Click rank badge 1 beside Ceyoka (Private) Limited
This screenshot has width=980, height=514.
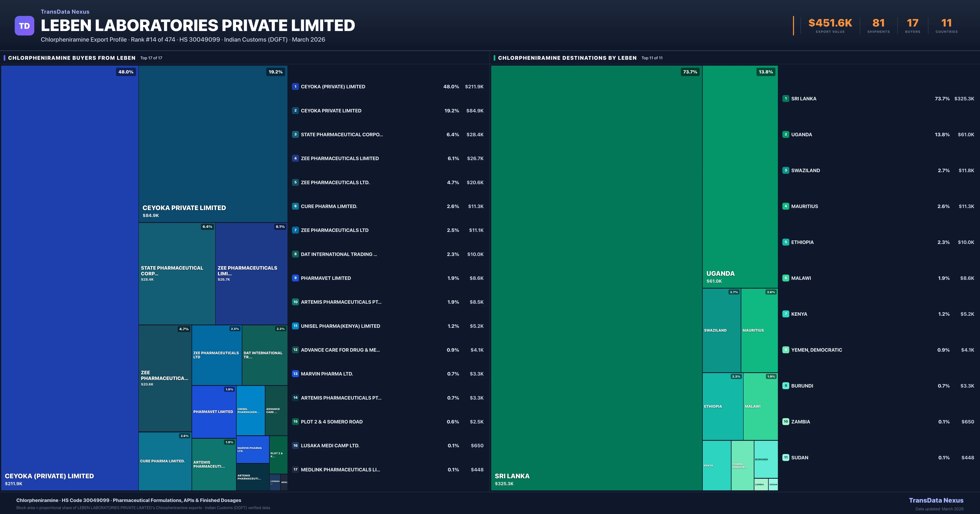(x=295, y=87)
